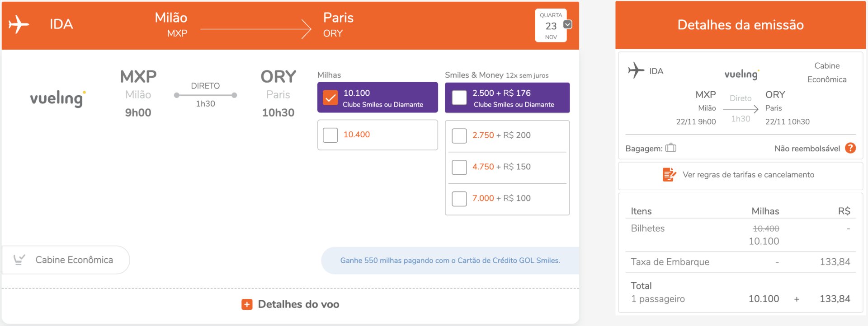This screenshot has width=868, height=326.
Task: Click the airplane icon in Detalhes da emissão
Action: click(x=636, y=70)
